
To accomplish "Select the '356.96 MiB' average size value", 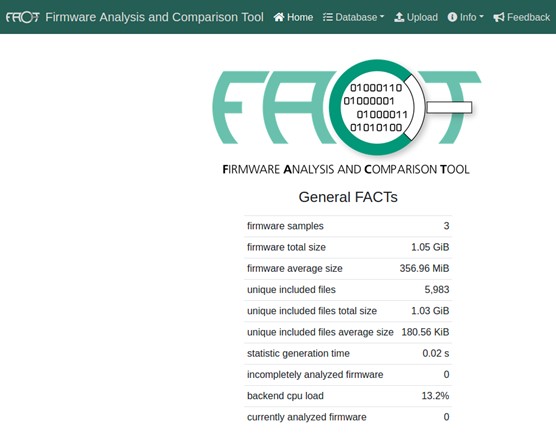I will [424, 268].
